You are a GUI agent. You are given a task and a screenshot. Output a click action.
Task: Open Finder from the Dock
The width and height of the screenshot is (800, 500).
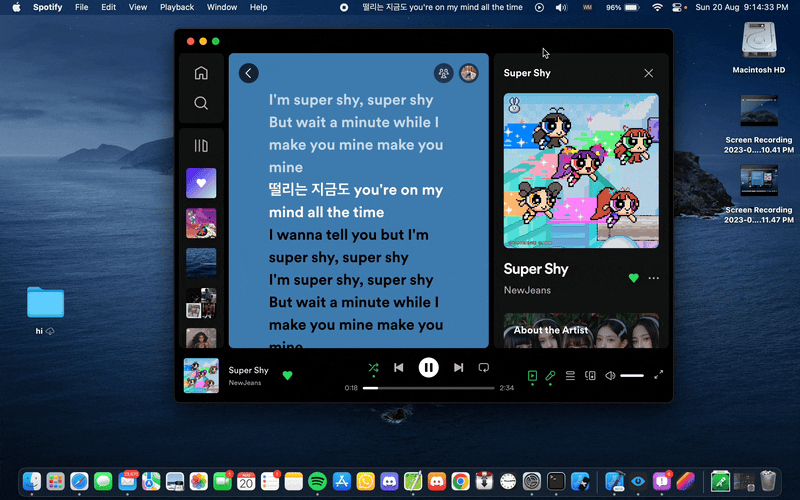32,481
